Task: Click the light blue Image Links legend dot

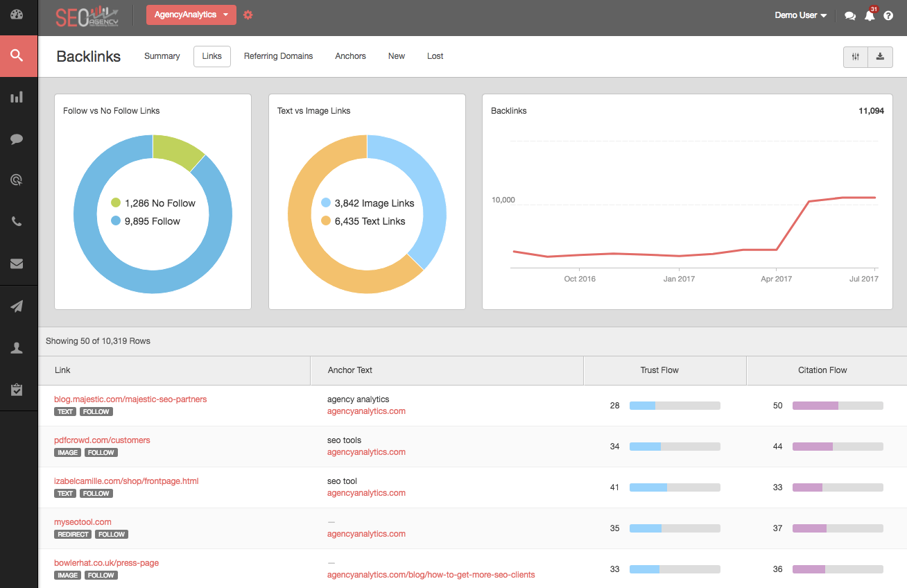Action: pos(326,203)
